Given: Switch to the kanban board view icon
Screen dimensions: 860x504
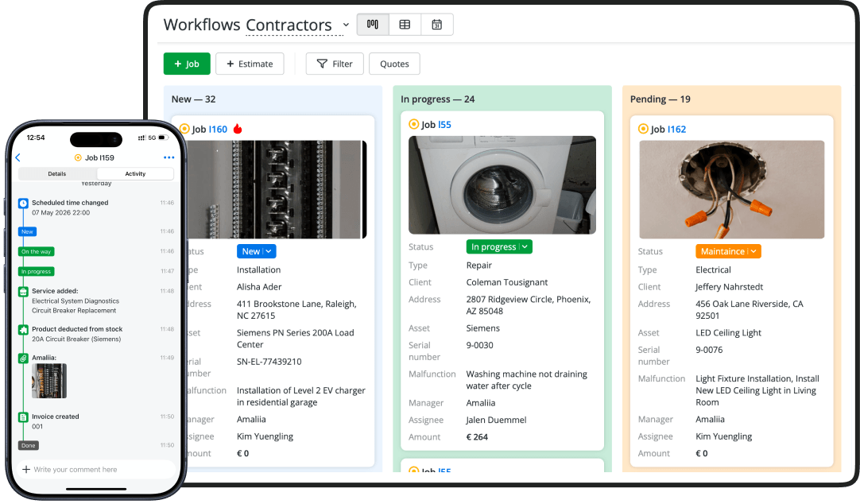Looking at the screenshot, I should pyautogui.click(x=373, y=24).
